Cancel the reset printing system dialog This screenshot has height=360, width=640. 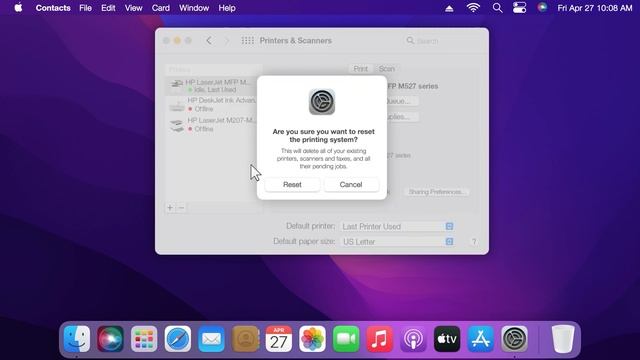coord(351,184)
